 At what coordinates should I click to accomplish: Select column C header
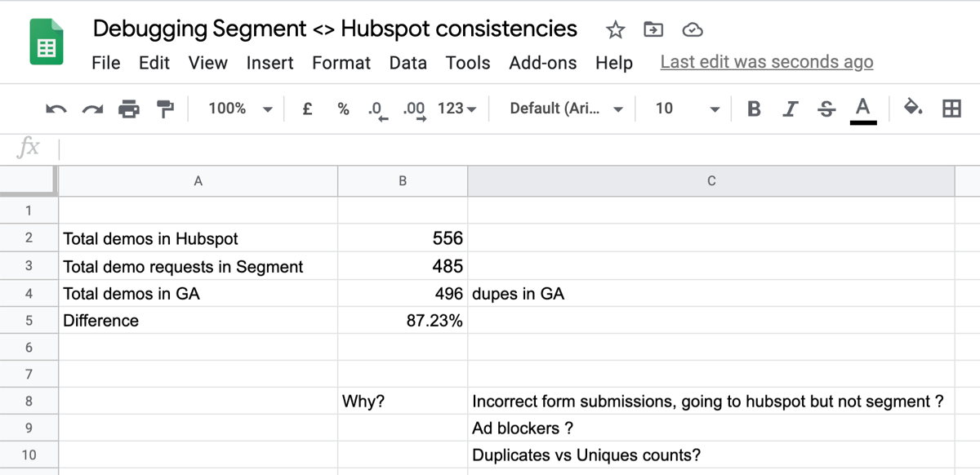coord(711,181)
